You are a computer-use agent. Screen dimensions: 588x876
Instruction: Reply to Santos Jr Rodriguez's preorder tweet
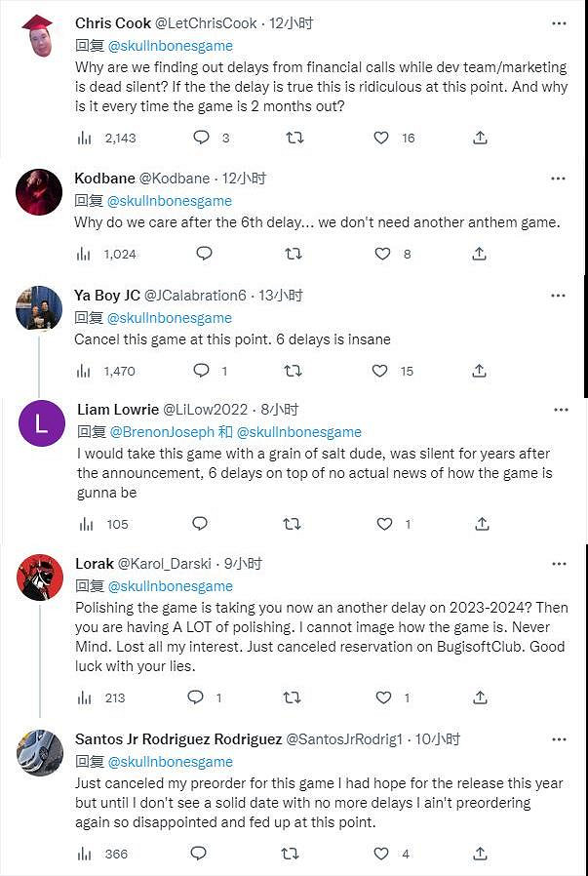[x=199, y=854]
